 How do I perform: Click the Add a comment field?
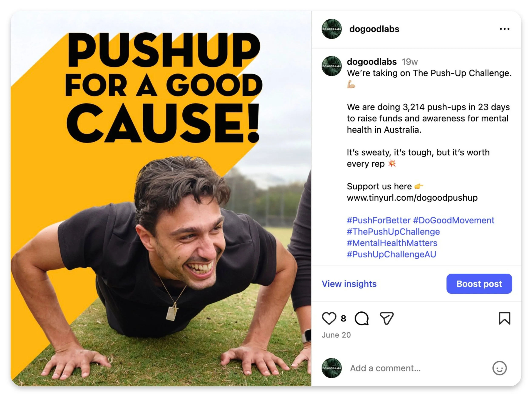point(418,368)
